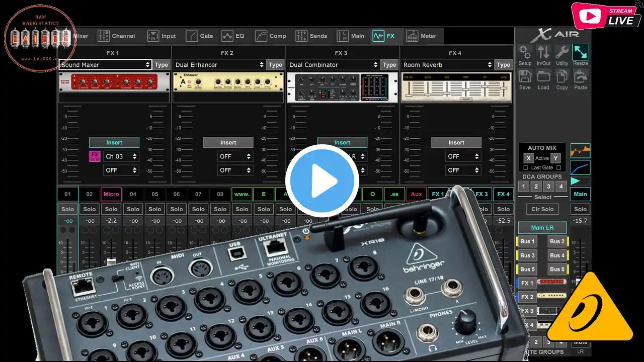Open the Sound Maxer rack thumbnail

(114, 81)
